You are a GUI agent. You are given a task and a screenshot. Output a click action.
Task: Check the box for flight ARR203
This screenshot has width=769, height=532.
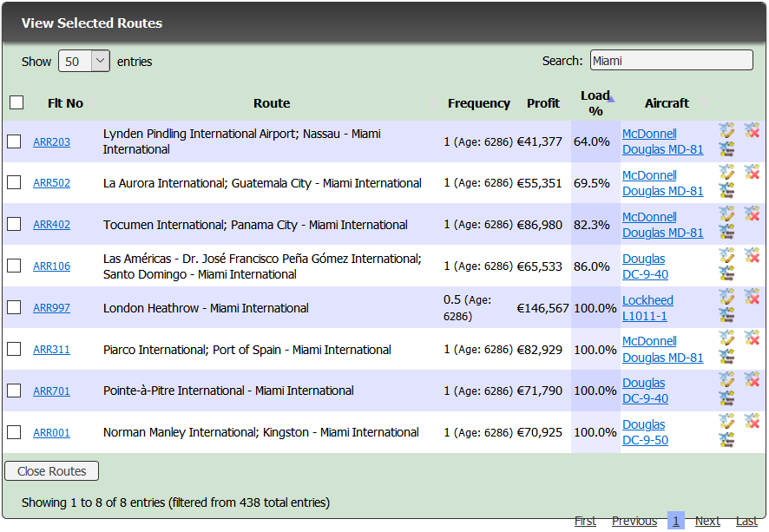click(x=14, y=141)
